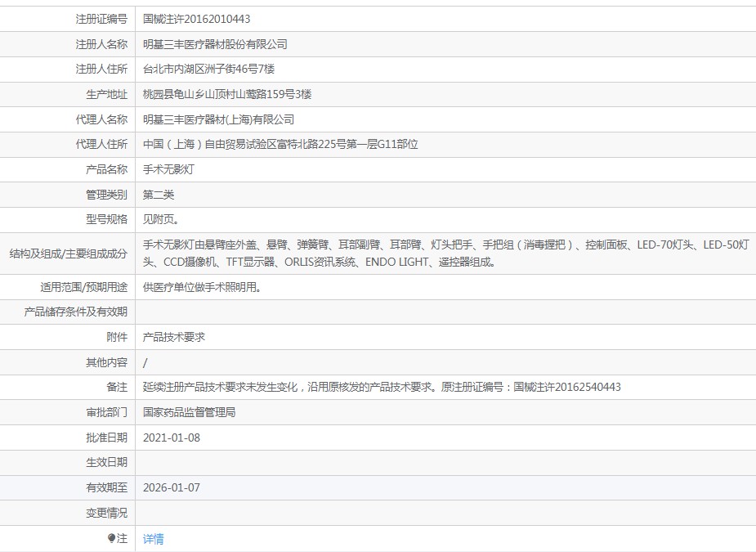Select approval date 2021-01-08

pos(172,438)
